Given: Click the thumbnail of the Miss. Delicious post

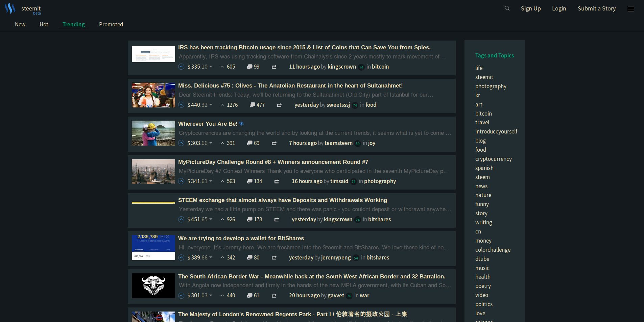Looking at the screenshot, I should (x=153, y=95).
